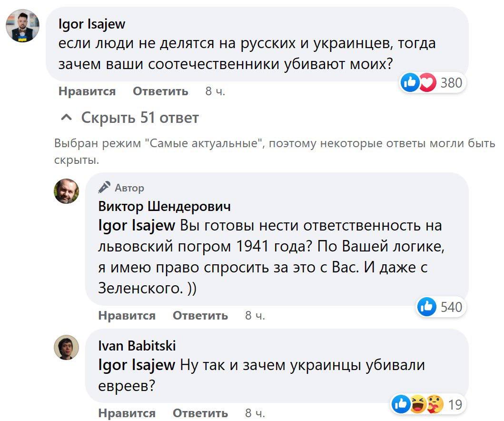Click the pencil Author badge icon
The height and width of the screenshot is (421, 504).
105,188
